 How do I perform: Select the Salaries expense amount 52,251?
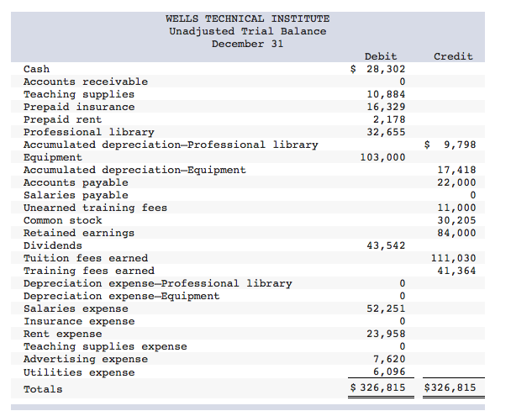click(x=386, y=308)
